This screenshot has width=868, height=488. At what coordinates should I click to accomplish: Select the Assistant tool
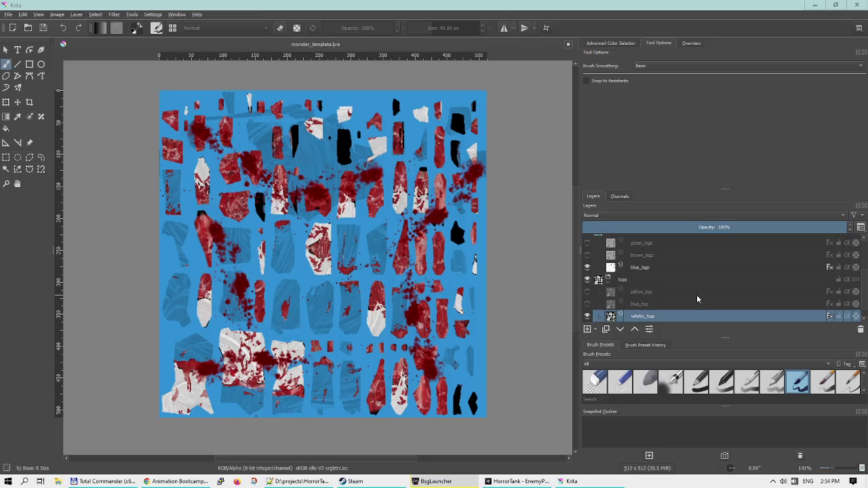(6, 143)
